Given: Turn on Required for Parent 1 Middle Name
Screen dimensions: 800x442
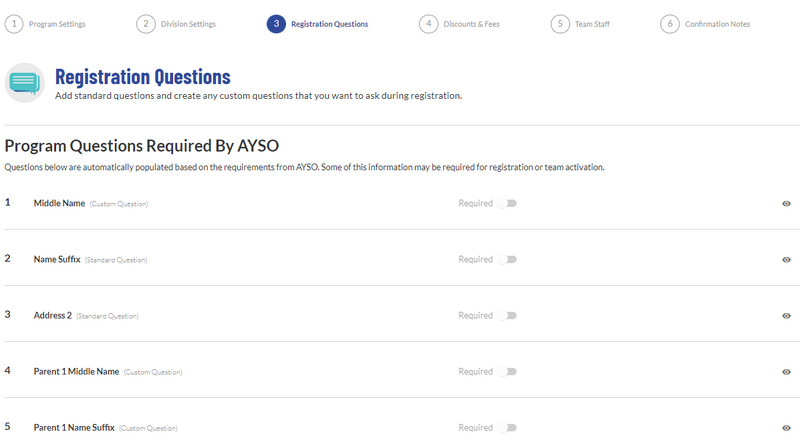Looking at the screenshot, I should [509, 372].
